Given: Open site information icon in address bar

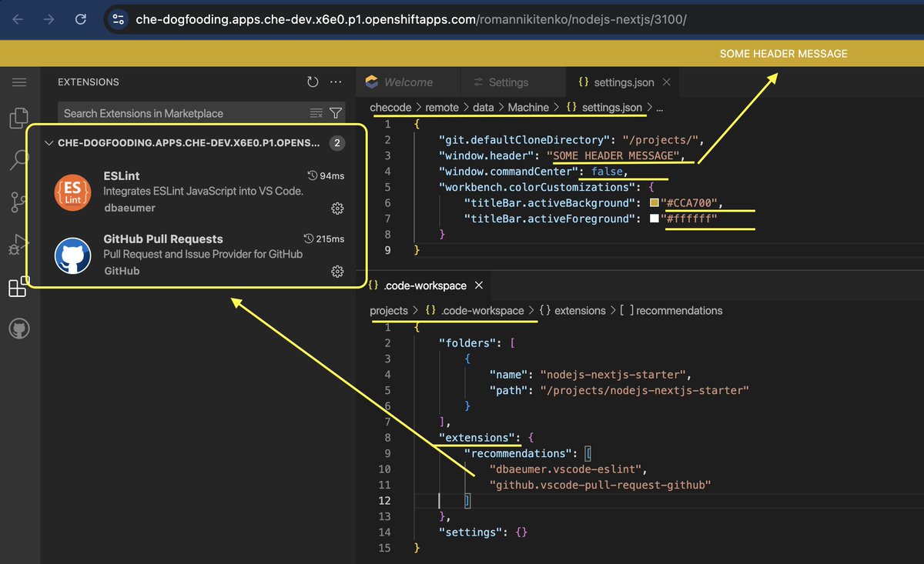Looking at the screenshot, I should pyautogui.click(x=119, y=19).
